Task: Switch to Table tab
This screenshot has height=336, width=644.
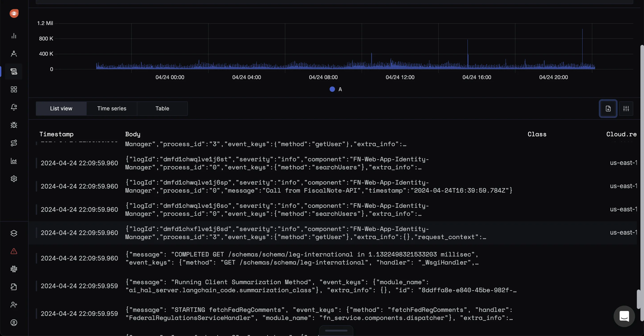Action: (162, 108)
